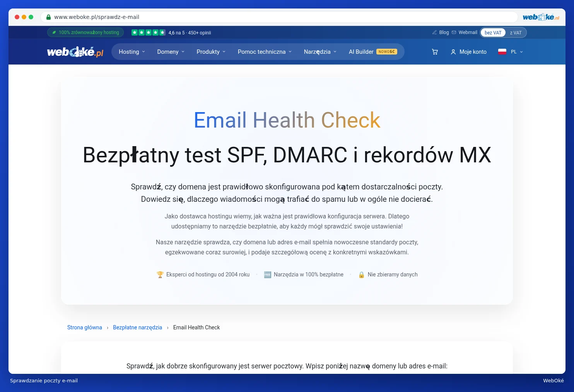574x392 pixels.
Task: Go to Moje konto
Action: point(469,52)
